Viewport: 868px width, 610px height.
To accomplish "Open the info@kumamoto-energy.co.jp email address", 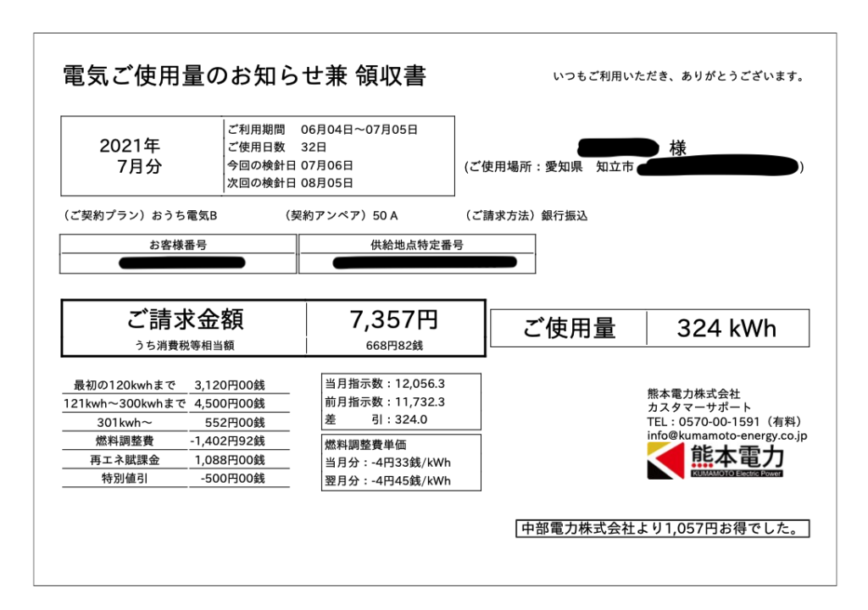I will point(726,435).
